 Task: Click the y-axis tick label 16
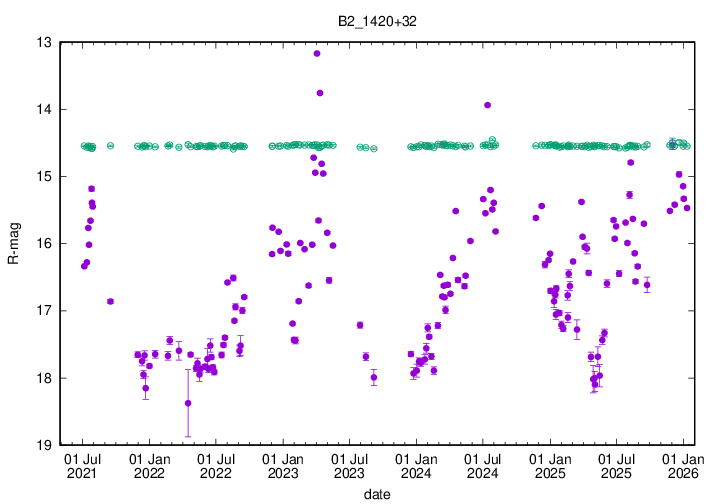tap(45, 243)
